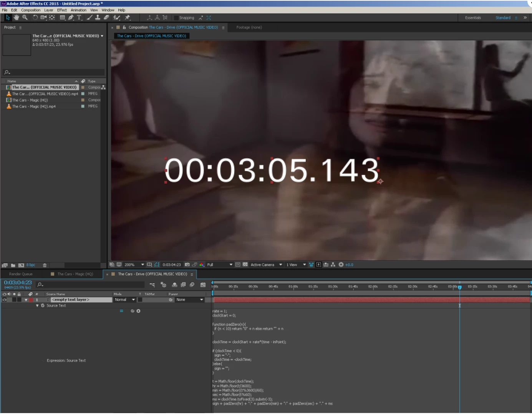Open the expression language menu play button
This screenshot has width=532, height=415.
[x=138, y=311]
